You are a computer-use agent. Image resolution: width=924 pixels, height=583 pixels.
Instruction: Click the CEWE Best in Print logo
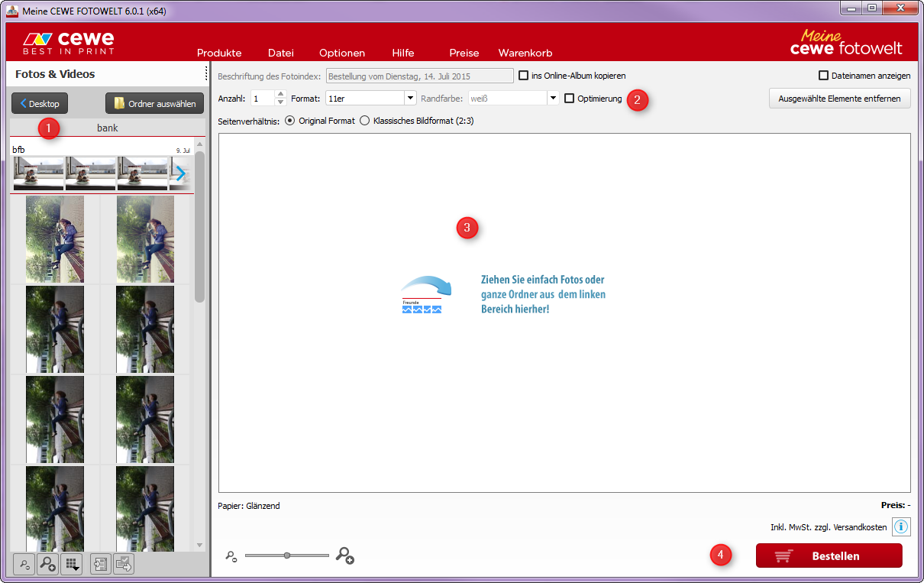point(69,43)
